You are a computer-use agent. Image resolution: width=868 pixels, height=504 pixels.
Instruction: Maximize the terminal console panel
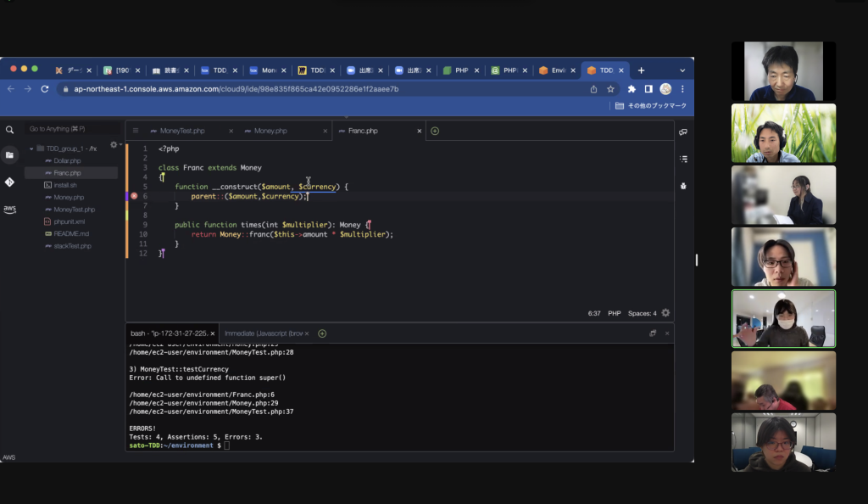click(x=653, y=333)
